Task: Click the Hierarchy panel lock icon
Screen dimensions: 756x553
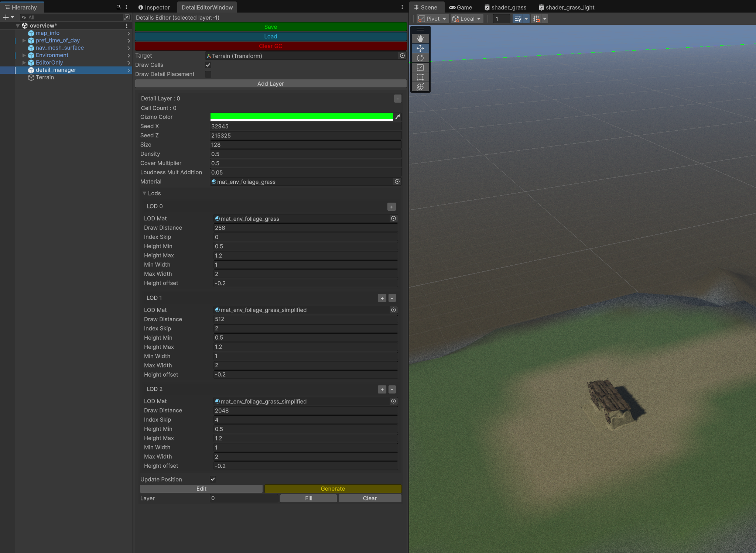Action: point(118,7)
